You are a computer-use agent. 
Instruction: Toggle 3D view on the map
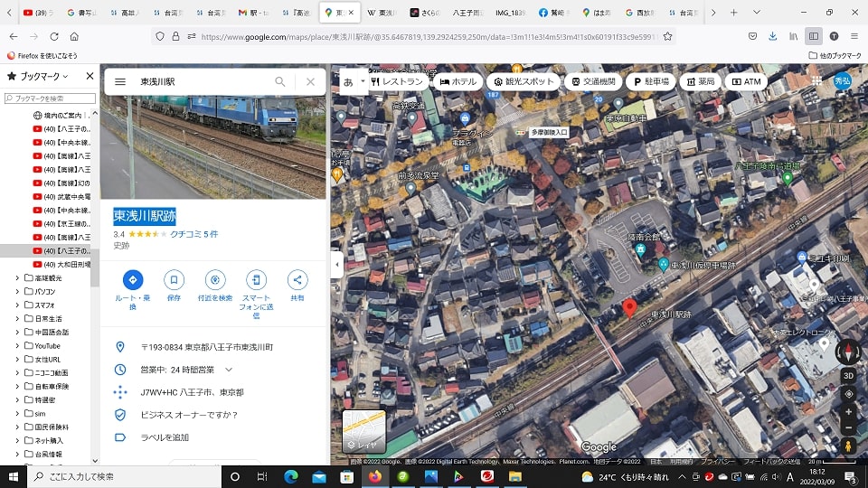[x=848, y=376]
